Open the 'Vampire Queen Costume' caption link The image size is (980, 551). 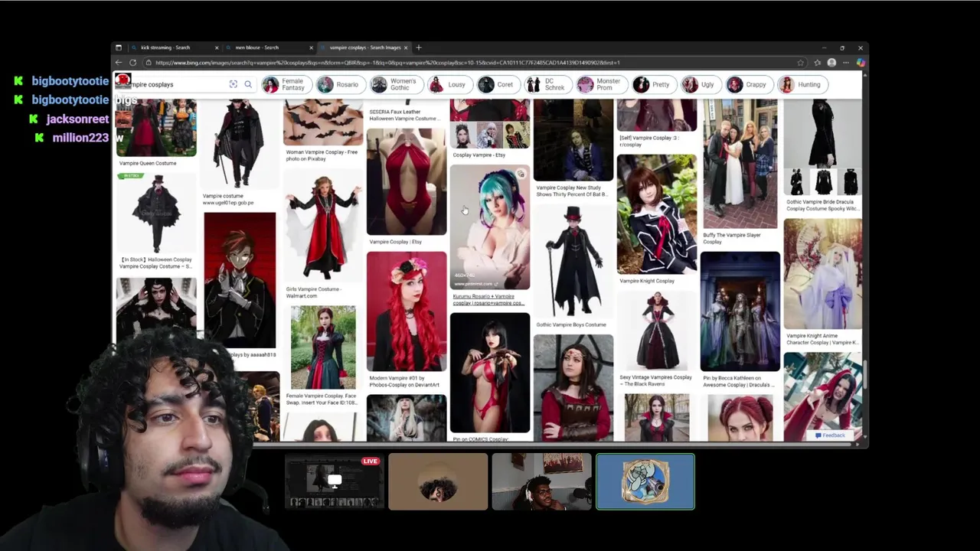148,163
